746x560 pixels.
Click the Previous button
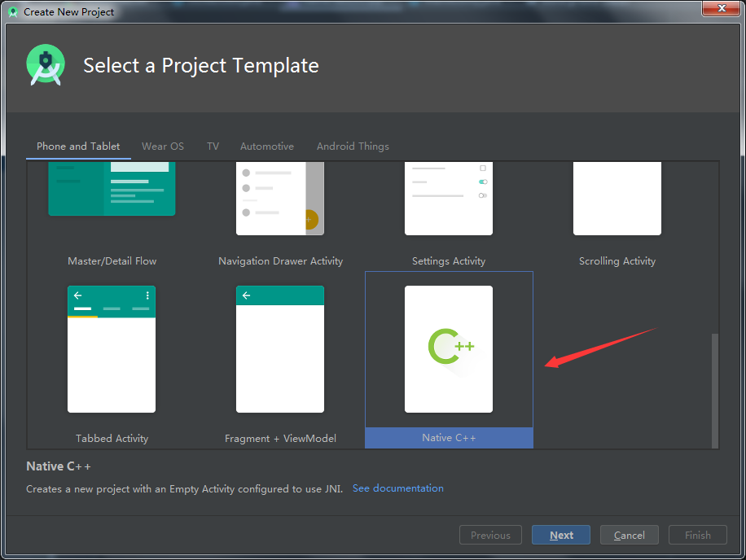click(490, 535)
